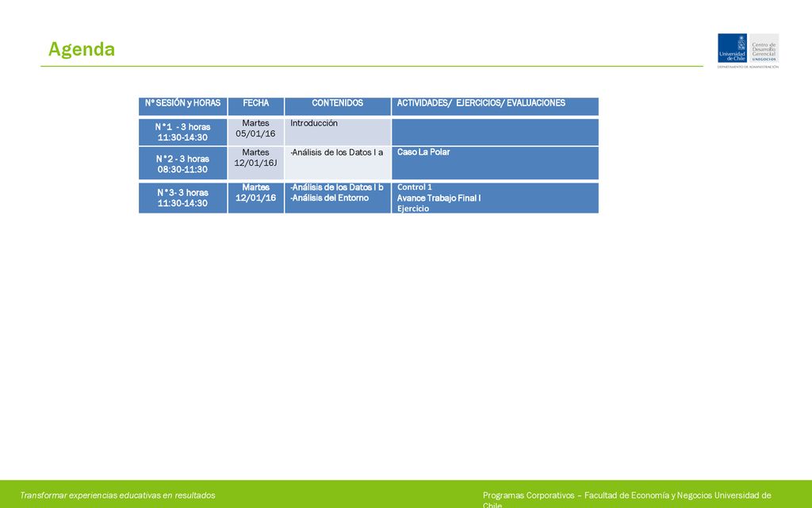Click the Introducción content cell

click(x=338, y=133)
